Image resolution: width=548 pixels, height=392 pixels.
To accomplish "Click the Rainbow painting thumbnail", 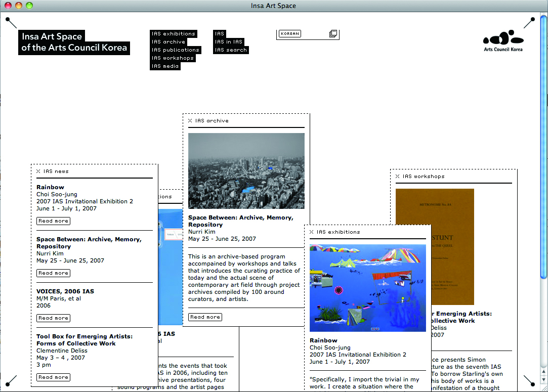I will click(367, 288).
